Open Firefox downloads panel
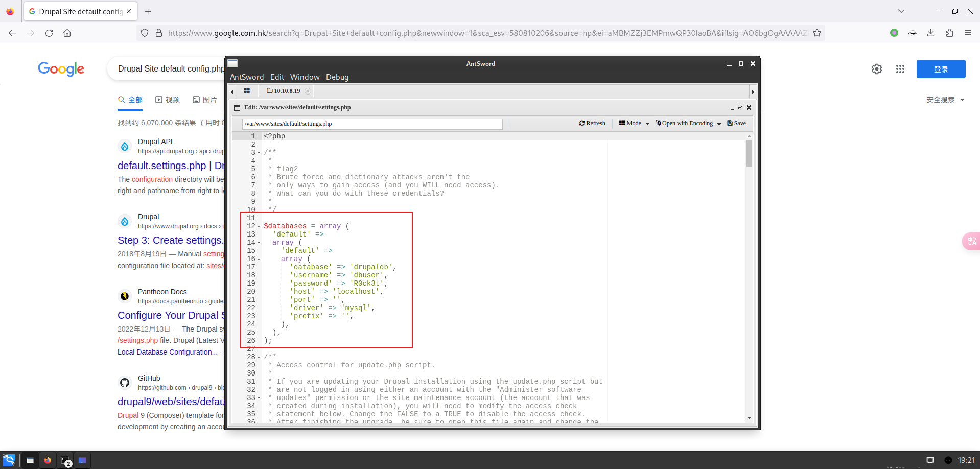The width and height of the screenshot is (980, 469). [931, 33]
